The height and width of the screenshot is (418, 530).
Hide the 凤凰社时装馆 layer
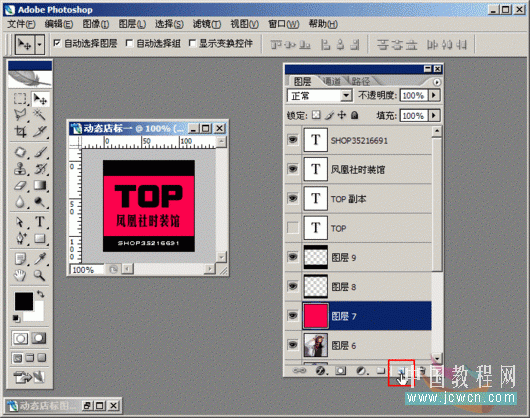tap(293, 169)
